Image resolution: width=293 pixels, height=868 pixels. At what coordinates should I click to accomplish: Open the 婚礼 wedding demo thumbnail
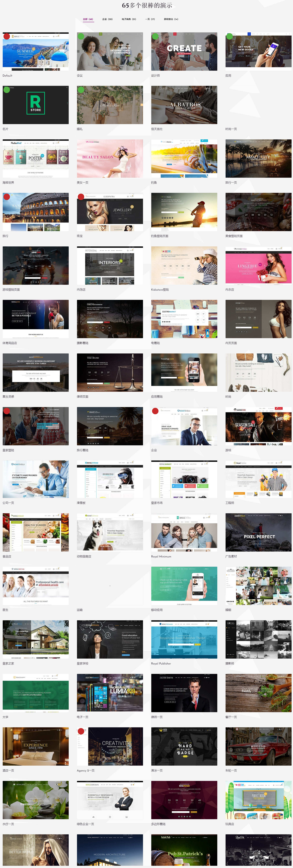point(110,105)
